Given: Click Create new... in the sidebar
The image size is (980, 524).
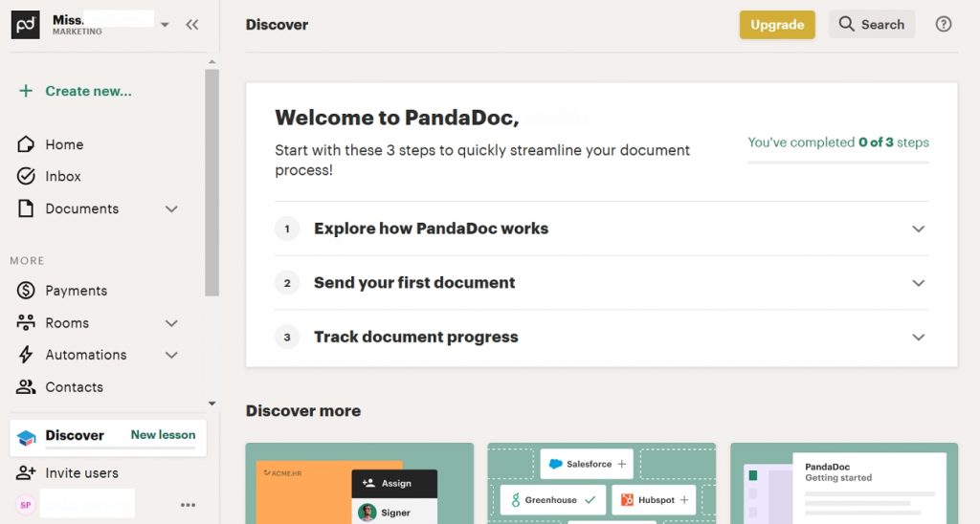Looking at the screenshot, I should [x=88, y=91].
